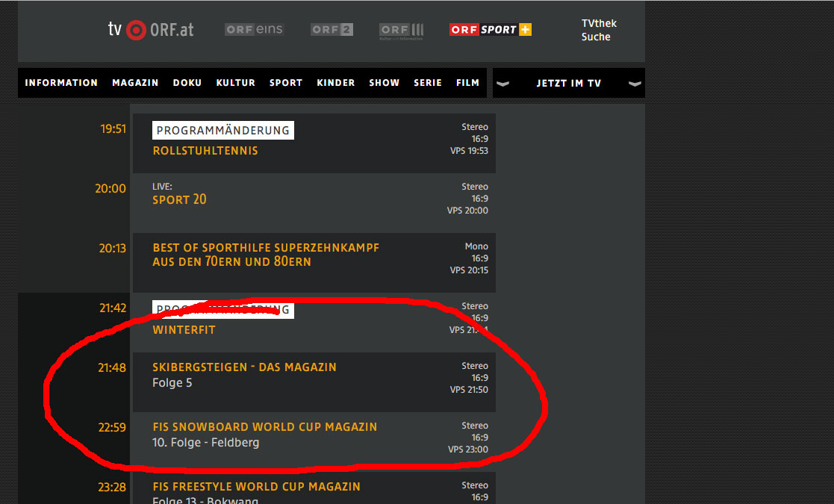Click the 21:42 start time
The image size is (834, 504).
tap(113, 308)
